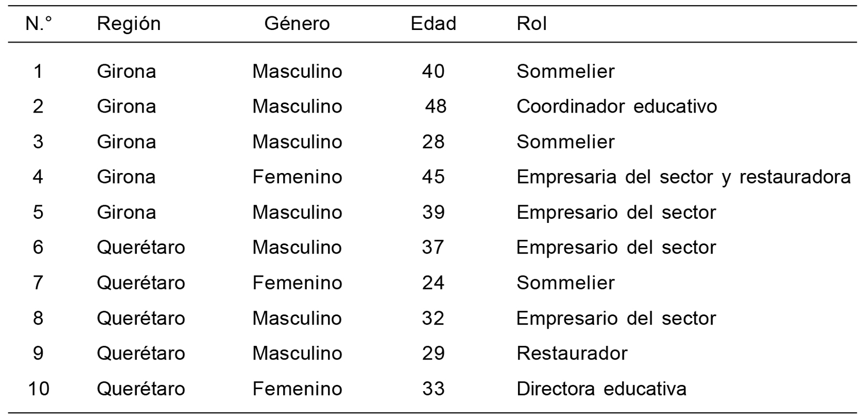Click the age value 33

433,389
